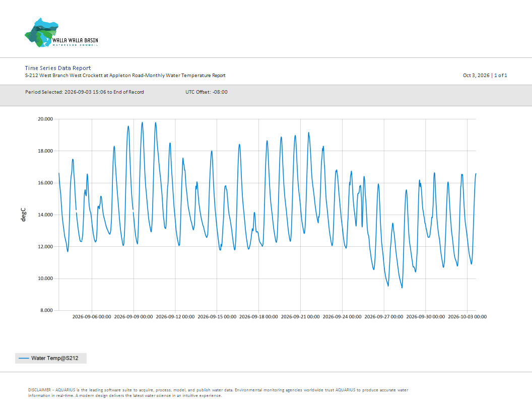Click the Time Series Data Report title
Screen dimensions: 532x411
pos(57,68)
